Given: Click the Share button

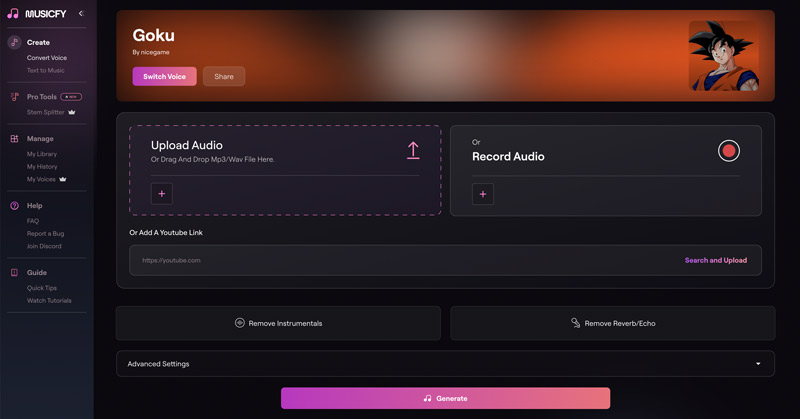Looking at the screenshot, I should (224, 77).
